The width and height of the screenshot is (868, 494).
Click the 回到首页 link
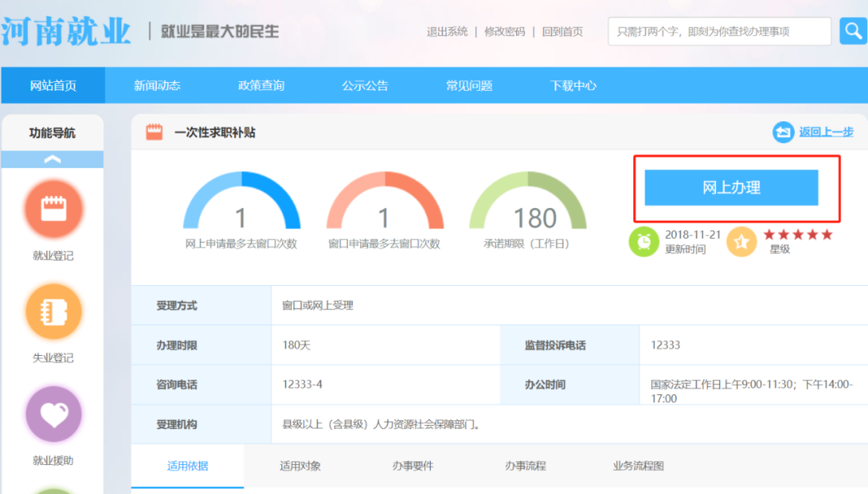563,31
